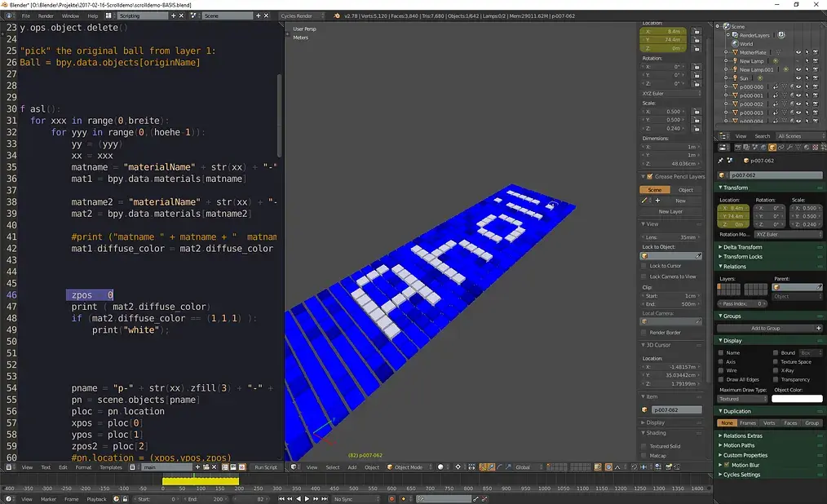Click the new text block plus icon
827x504 pixels.
click(x=198, y=467)
